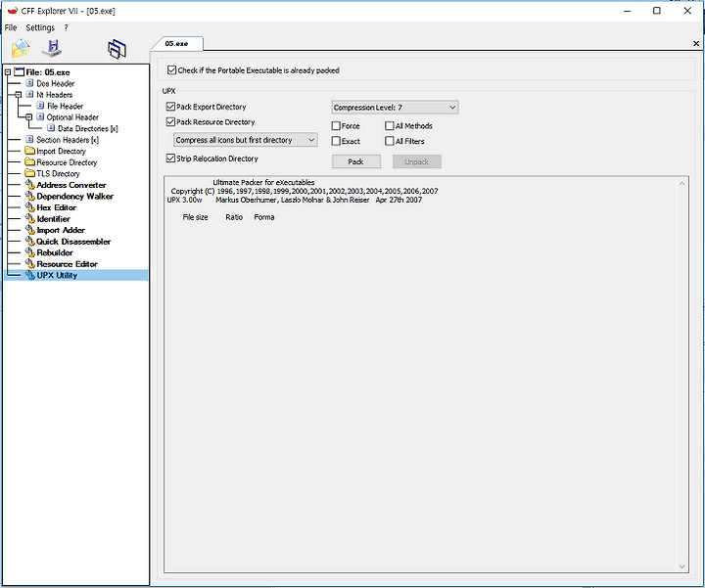Open the Identifier tool

click(x=53, y=219)
